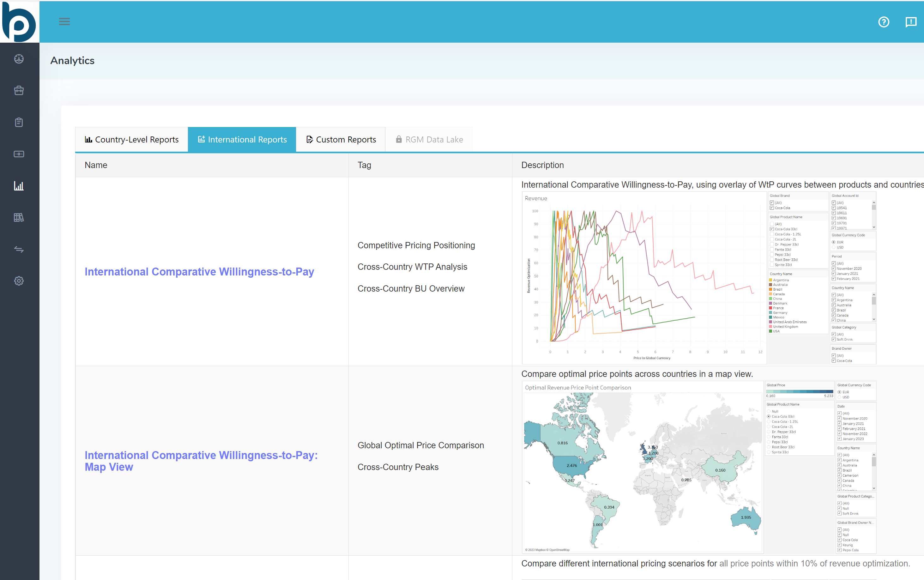Open the feedback message icon
This screenshot has width=924, height=580.
pos(911,22)
